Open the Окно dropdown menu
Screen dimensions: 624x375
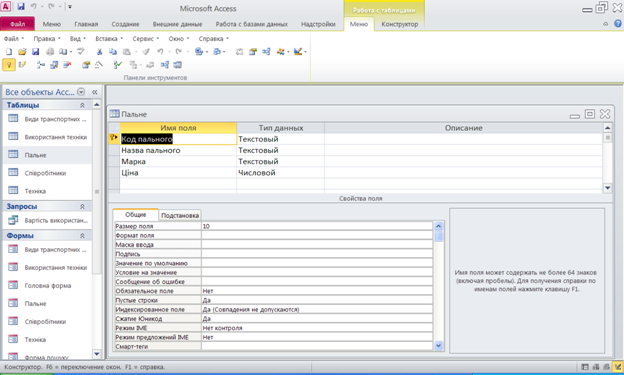(x=179, y=39)
